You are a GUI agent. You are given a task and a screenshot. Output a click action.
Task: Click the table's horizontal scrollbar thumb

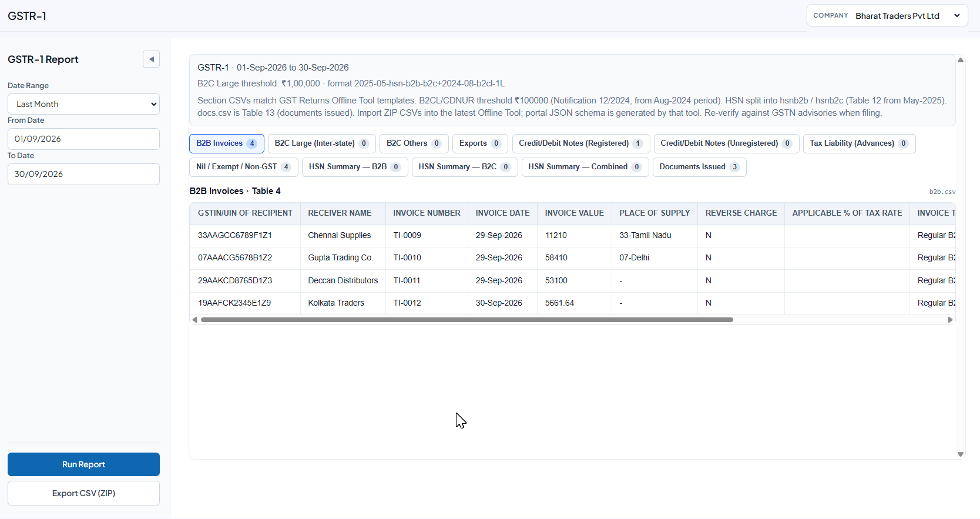[x=467, y=320]
